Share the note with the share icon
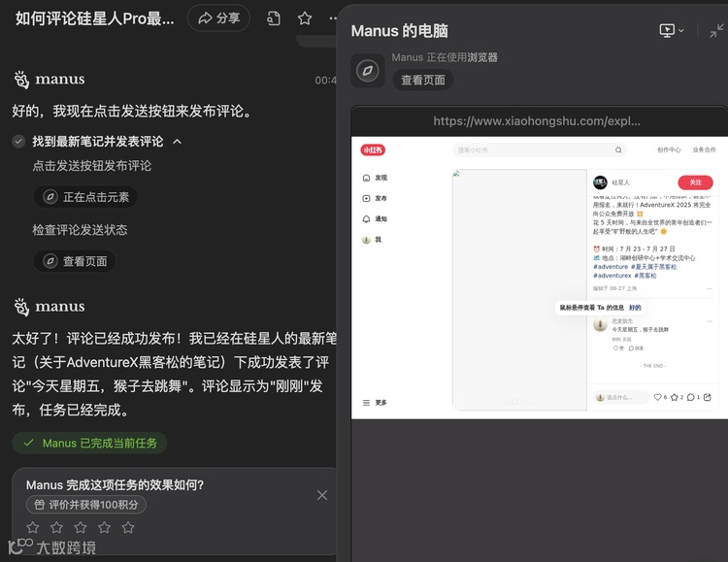The image size is (728, 562). coord(707,397)
